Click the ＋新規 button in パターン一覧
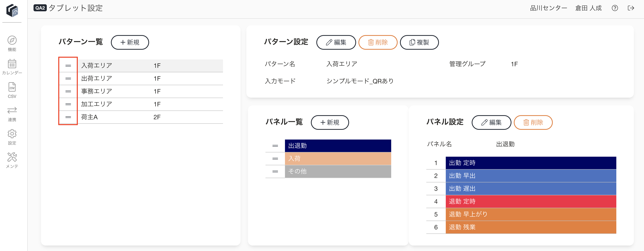This screenshot has height=251, width=644. tap(130, 42)
